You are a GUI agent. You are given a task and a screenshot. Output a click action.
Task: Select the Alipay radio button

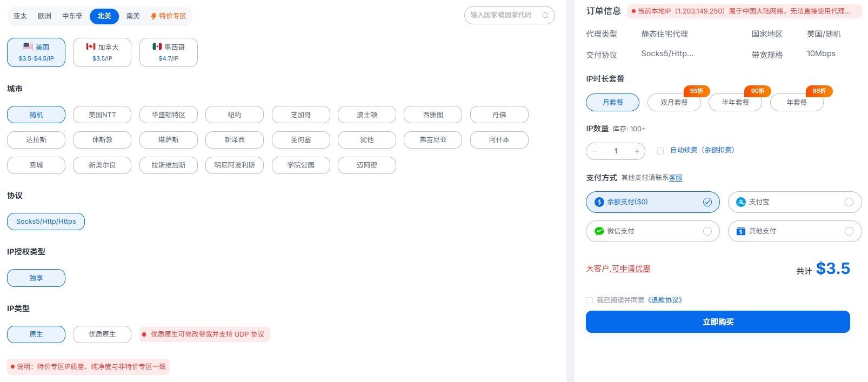(849, 202)
